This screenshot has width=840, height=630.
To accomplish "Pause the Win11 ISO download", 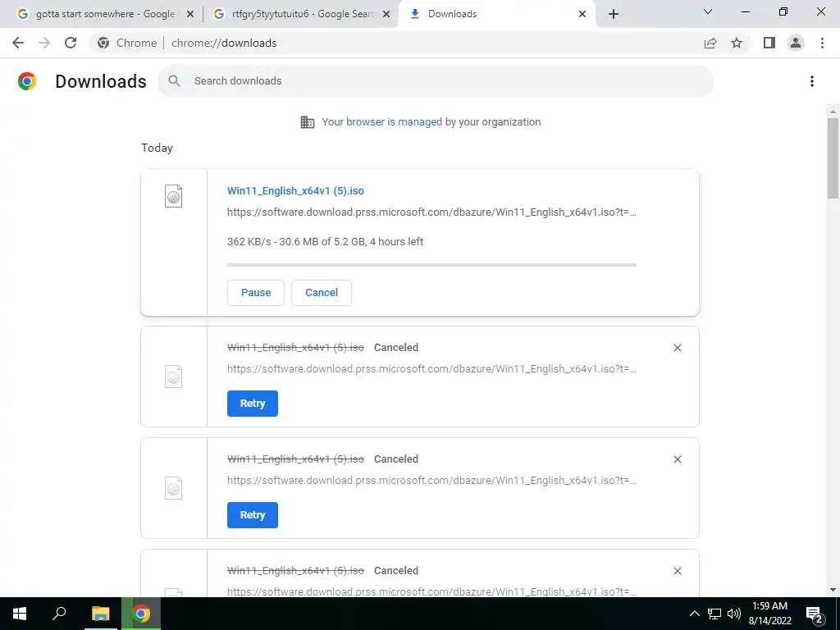I will click(x=256, y=293).
